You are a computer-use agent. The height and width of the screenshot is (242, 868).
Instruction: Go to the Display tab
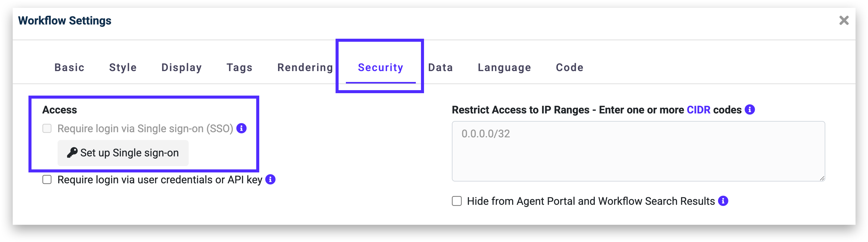(x=182, y=68)
